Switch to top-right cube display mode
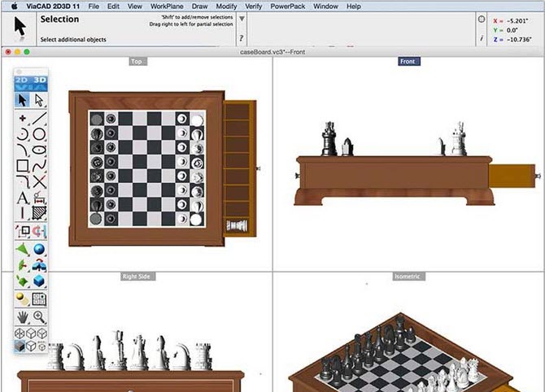The width and height of the screenshot is (545, 392). tap(42, 333)
